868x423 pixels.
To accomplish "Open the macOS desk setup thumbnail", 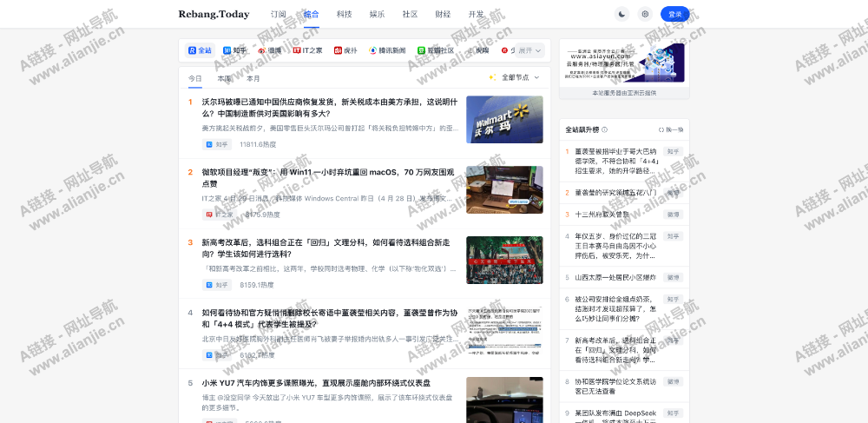I will pos(504,190).
